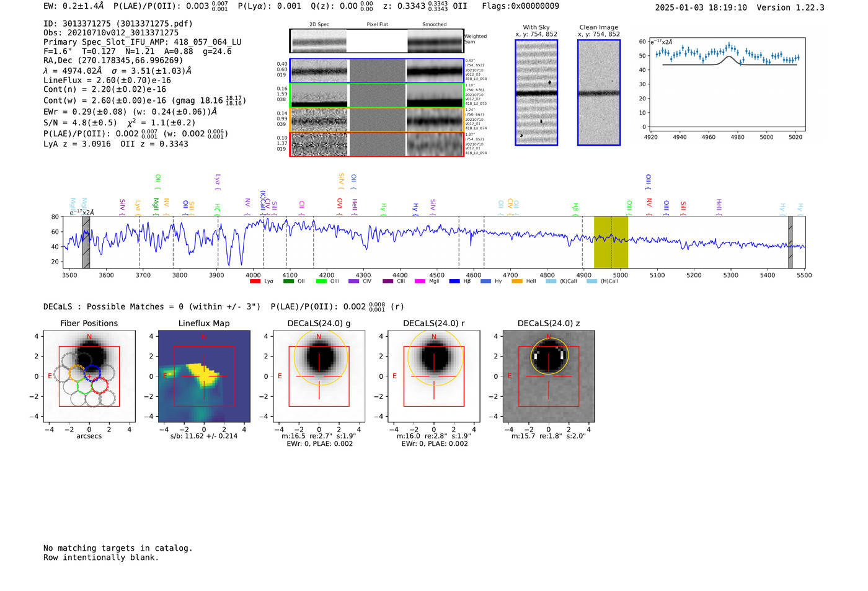Click the 2D Spec column header
The image size is (868, 591).
coord(319,25)
